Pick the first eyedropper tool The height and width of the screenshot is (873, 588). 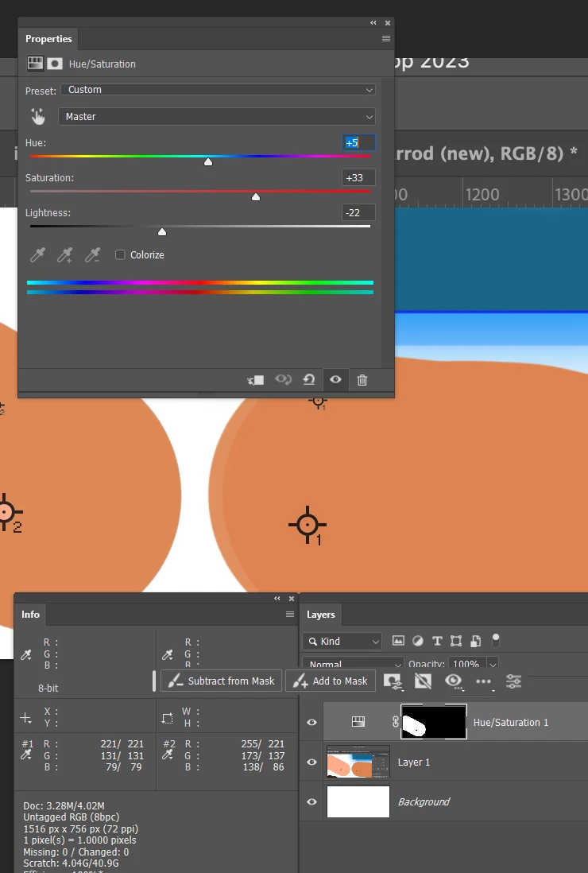tap(37, 255)
